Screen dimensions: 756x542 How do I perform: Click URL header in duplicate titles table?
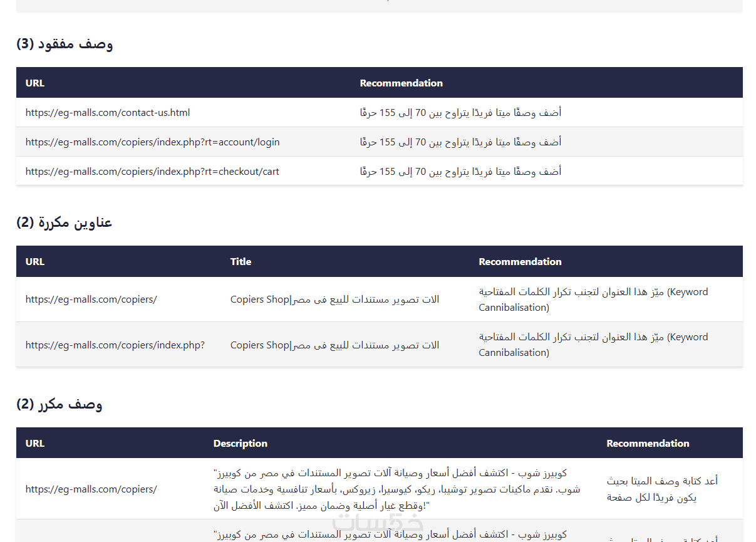pyautogui.click(x=35, y=261)
